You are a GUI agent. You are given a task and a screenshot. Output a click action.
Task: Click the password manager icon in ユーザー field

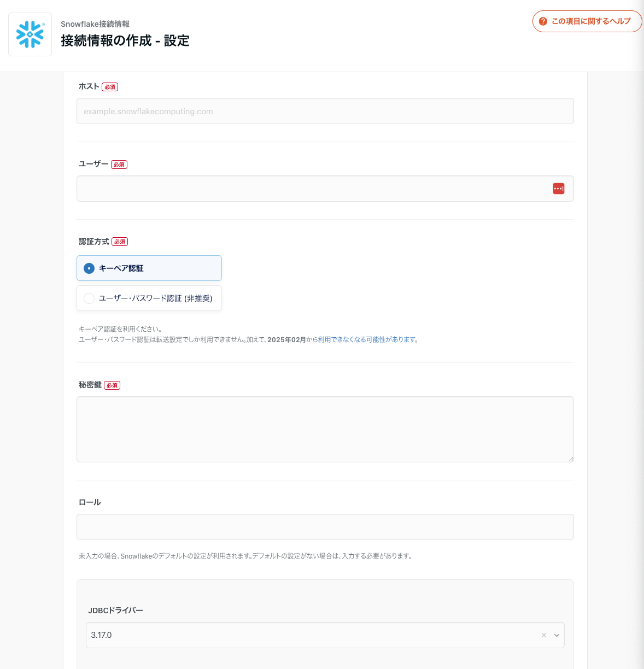(558, 189)
